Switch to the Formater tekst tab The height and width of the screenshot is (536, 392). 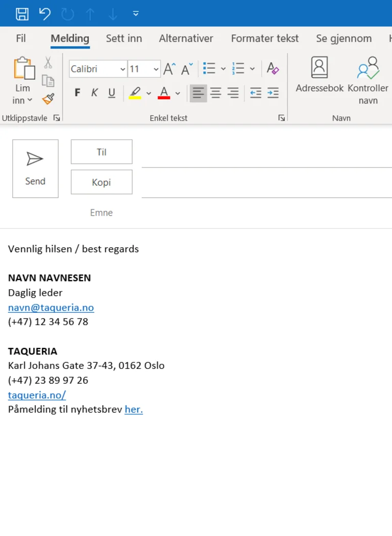point(264,38)
